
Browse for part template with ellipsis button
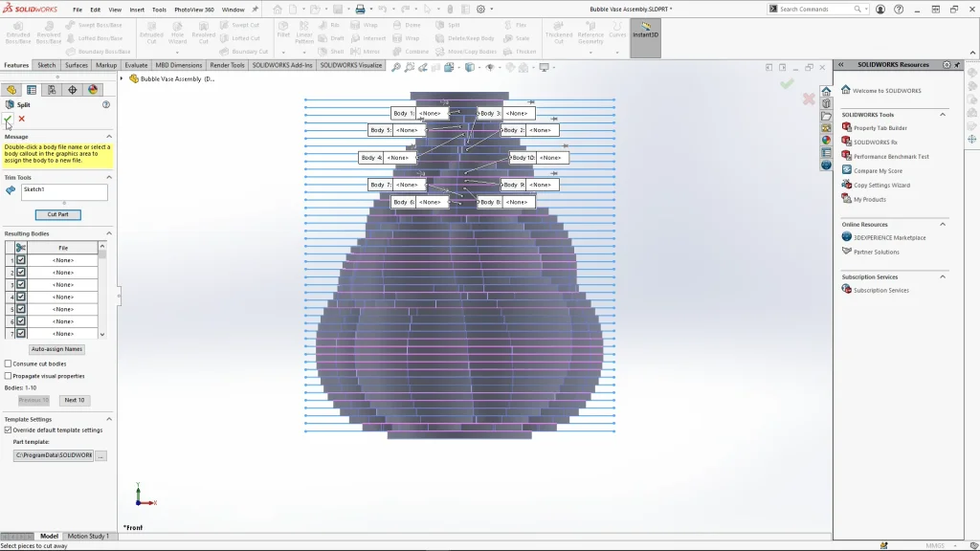pyautogui.click(x=100, y=455)
